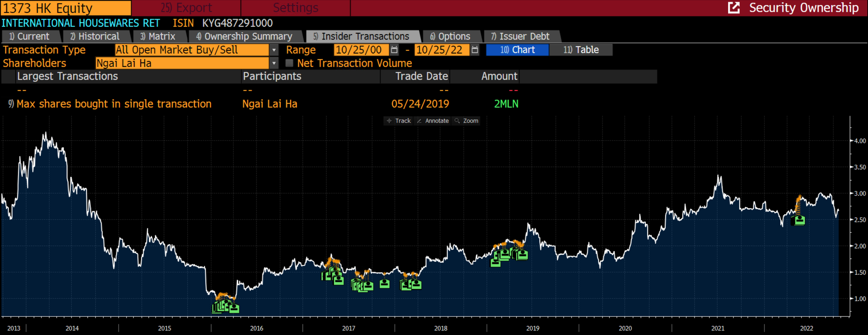Viewport: 868px width, 335px height.
Task: Click the late-2015 insider buy marker cluster
Action: coord(225,306)
